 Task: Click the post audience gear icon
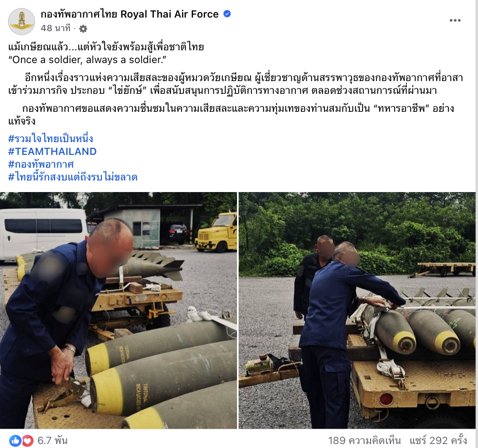coord(83,29)
